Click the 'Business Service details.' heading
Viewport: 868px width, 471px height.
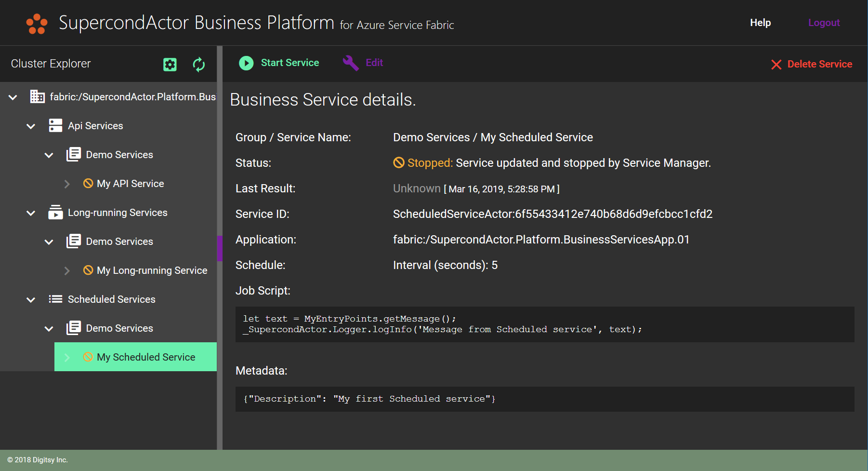pyautogui.click(x=323, y=100)
